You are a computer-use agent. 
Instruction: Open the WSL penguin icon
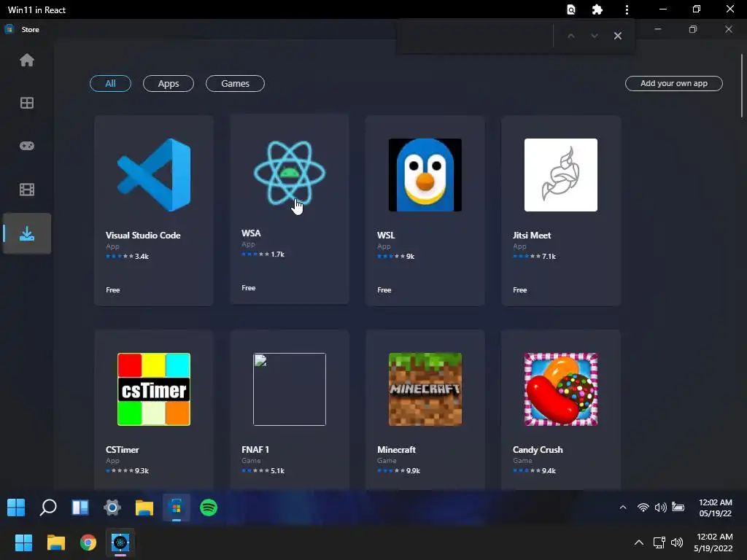[425, 175]
